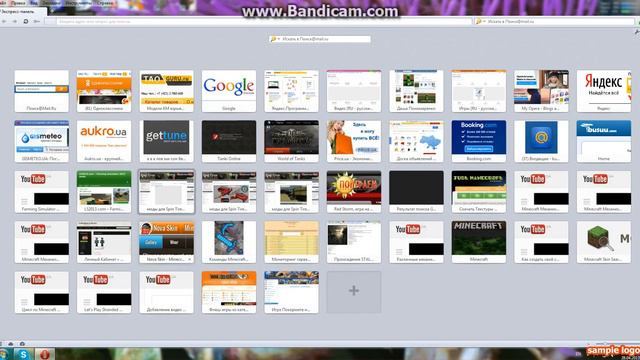Open the Minecraft logo thumbnail
The image size is (640, 360).
click(479, 242)
